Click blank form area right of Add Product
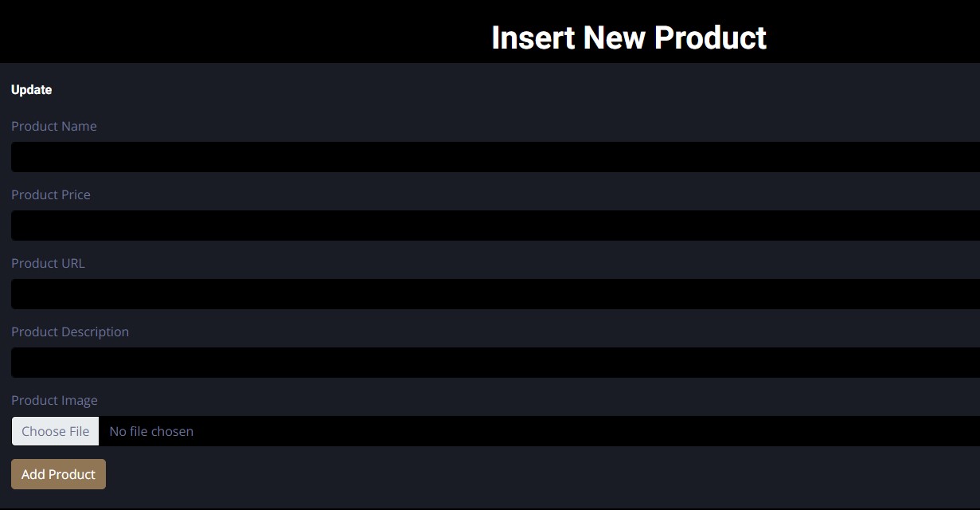This screenshot has height=510, width=980. 478,475
